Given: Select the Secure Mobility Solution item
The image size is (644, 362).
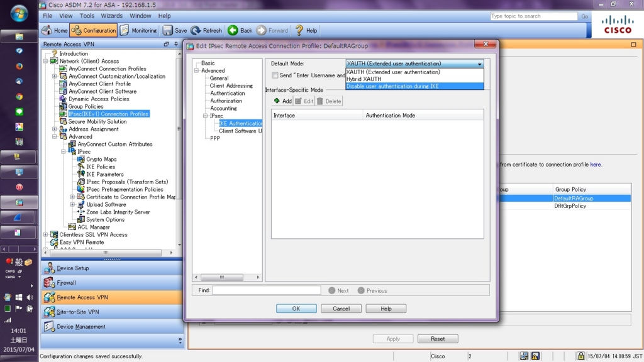Looking at the screenshot, I should point(97,121).
